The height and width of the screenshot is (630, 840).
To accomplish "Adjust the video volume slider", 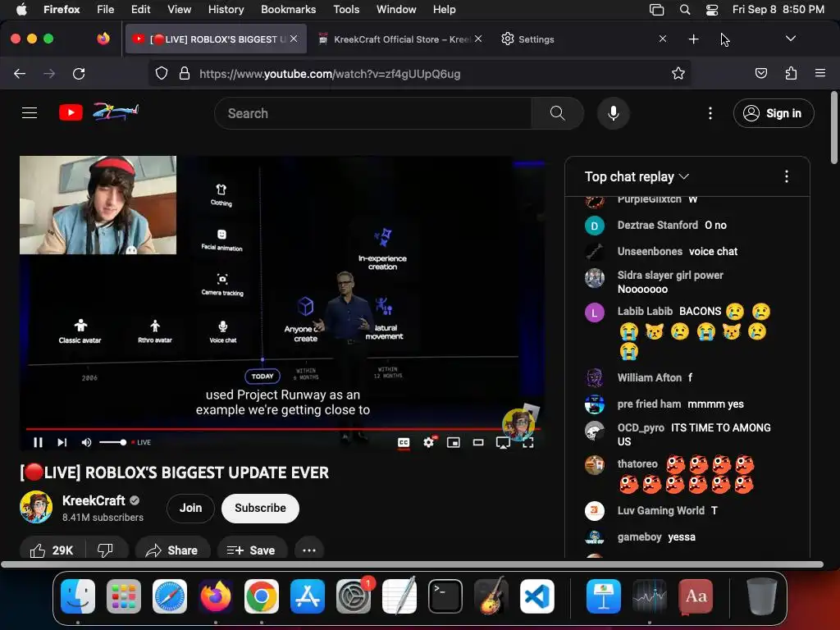I will 112,442.
